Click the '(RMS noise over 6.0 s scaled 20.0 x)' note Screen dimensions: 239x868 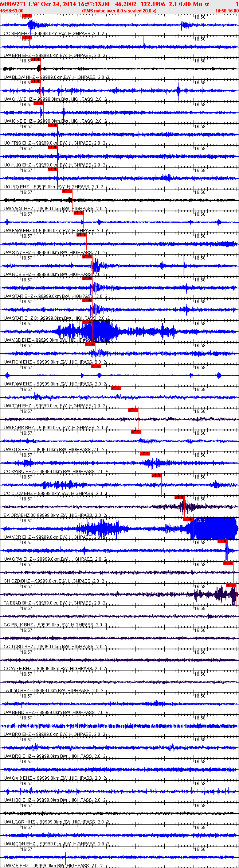coord(119,11)
